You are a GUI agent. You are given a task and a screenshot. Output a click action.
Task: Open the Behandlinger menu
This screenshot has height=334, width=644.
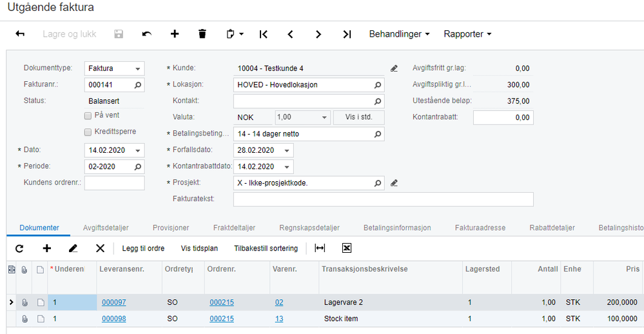coord(399,34)
